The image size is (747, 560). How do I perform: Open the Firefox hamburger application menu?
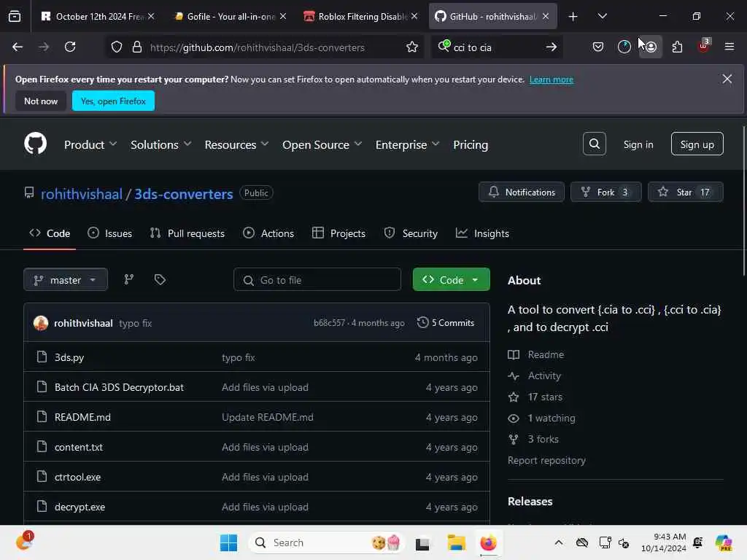click(x=729, y=47)
